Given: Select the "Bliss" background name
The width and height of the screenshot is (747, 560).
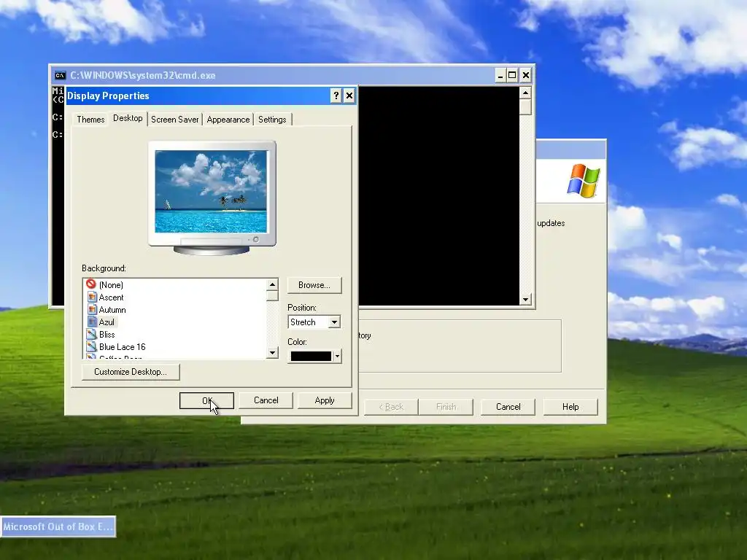Looking at the screenshot, I should [107, 334].
